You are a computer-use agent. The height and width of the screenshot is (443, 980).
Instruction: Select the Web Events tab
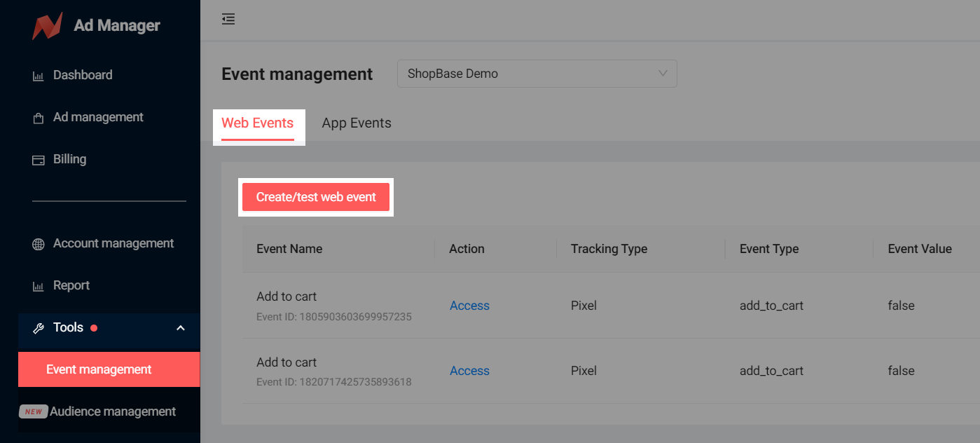click(x=258, y=123)
